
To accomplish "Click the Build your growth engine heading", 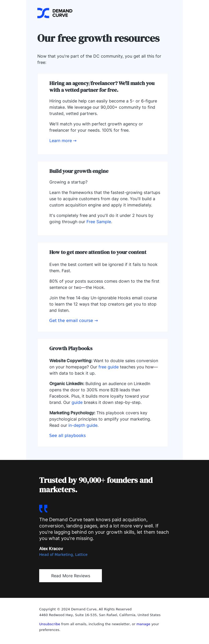I will coord(79,171).
